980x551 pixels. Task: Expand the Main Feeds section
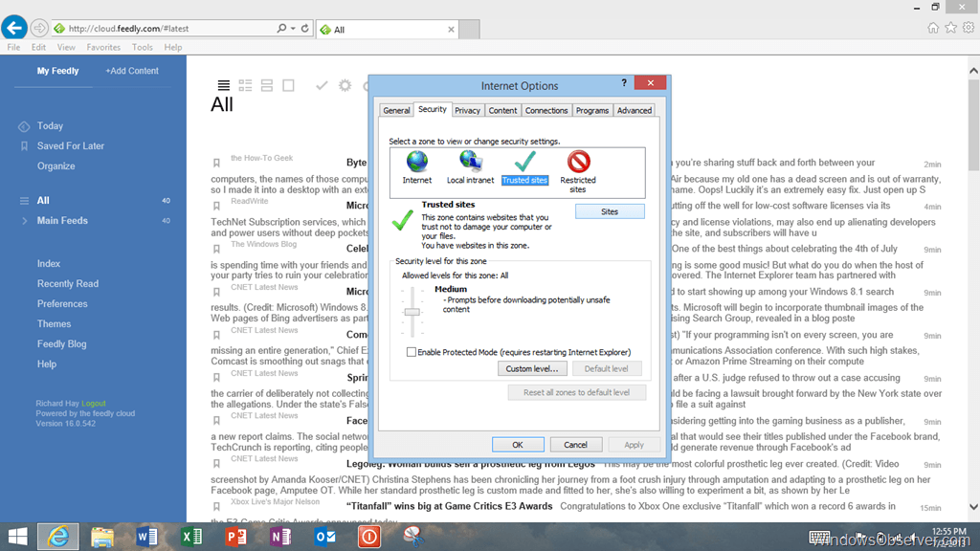(x=24, y=221)
